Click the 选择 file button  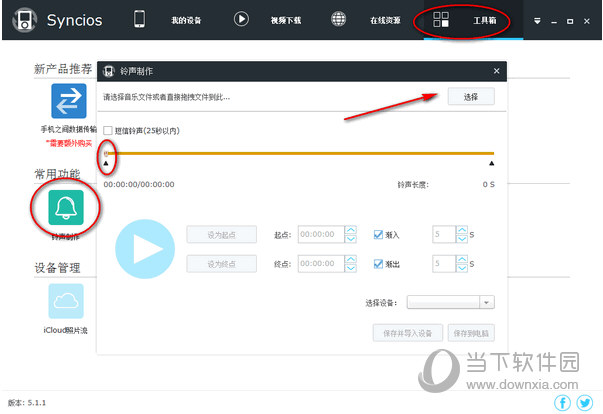[x=471, y=97]
